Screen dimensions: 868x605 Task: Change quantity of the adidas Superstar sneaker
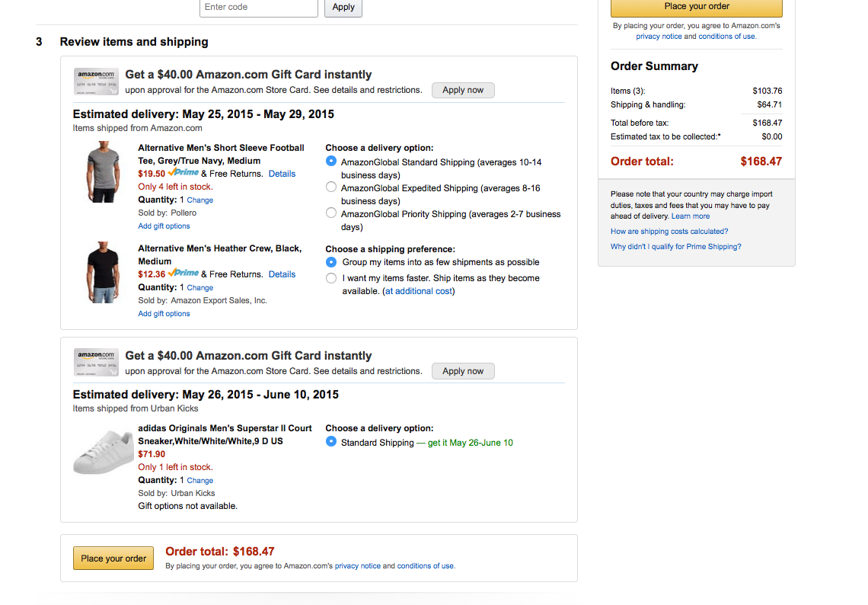pyautogui.click(x=199, y=481)
